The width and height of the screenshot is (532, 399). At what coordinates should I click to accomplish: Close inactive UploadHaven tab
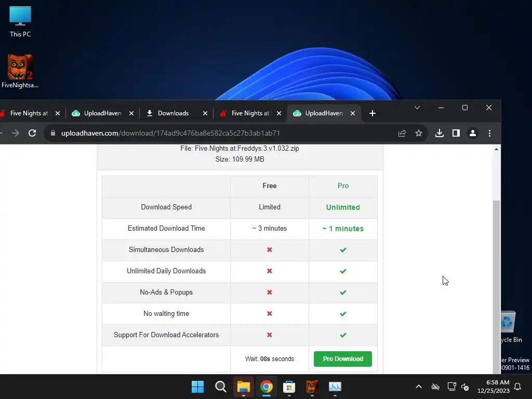point(131,113)
